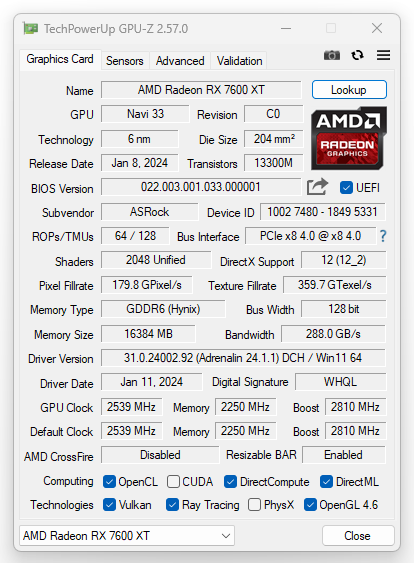Expand the GPU selection dropdown arrow

tap(226, 536)
